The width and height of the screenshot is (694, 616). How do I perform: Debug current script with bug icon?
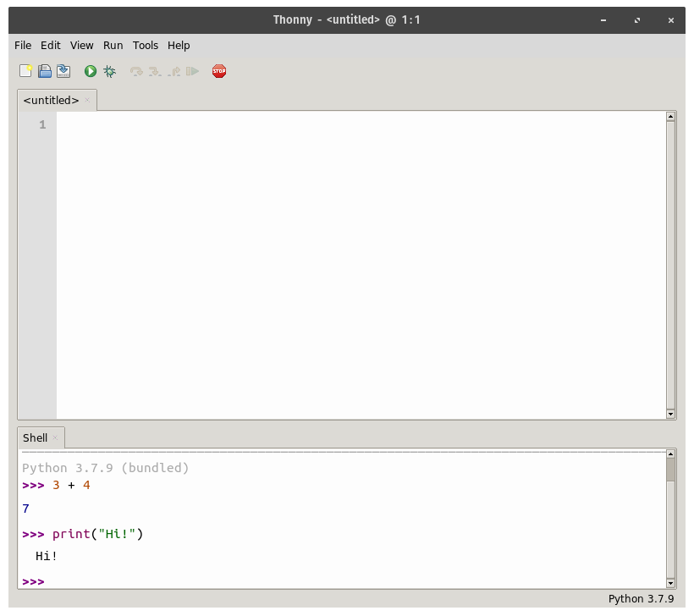click(x=109, y=71)
